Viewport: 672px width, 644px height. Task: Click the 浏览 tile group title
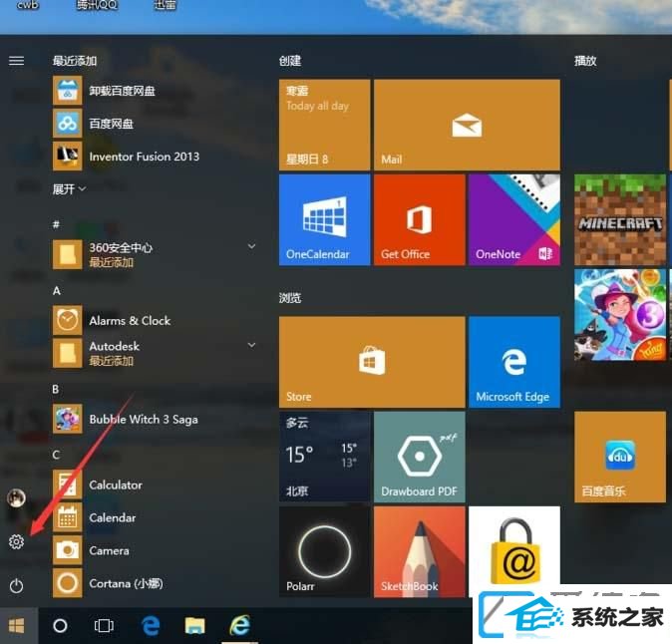[290, 298]
